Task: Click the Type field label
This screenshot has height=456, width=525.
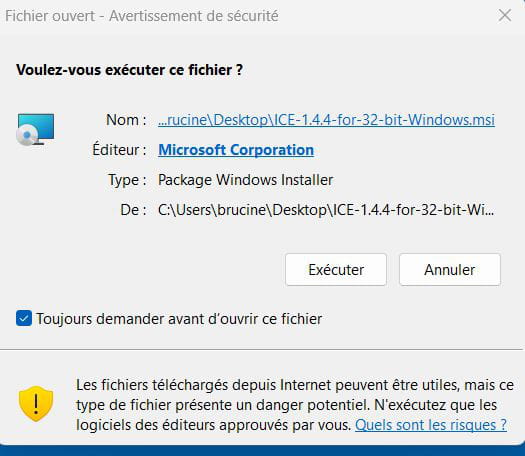Action: pyautogui.click(x=127, y=180)
